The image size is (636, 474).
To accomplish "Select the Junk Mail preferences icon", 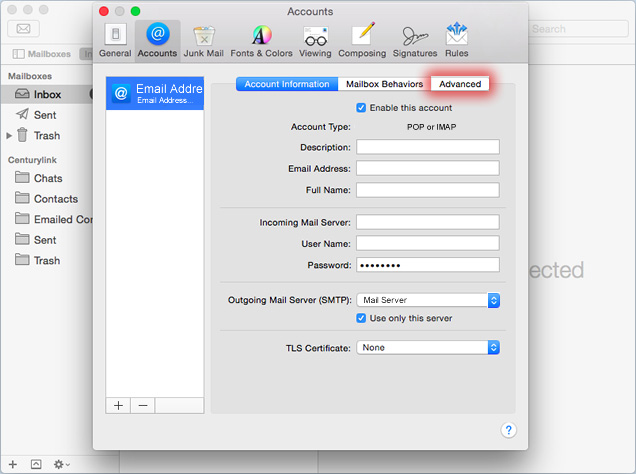I will click(203, 40).
